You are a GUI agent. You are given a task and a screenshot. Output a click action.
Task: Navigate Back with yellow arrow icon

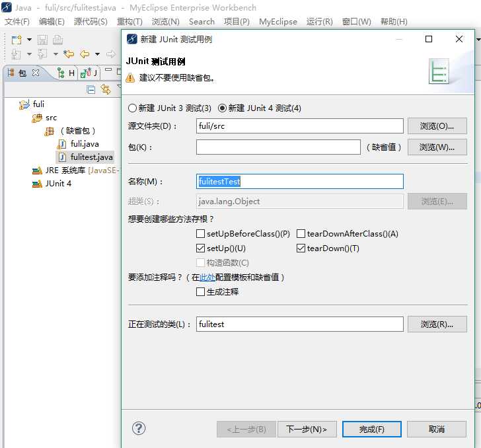click(x=85, y=54)
